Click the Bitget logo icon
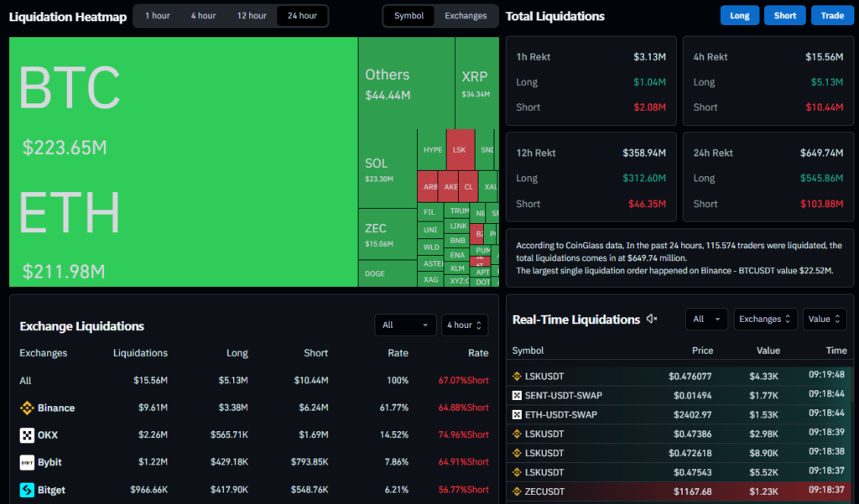Screen dimensions: 859x504 click(x=27, y=490)
